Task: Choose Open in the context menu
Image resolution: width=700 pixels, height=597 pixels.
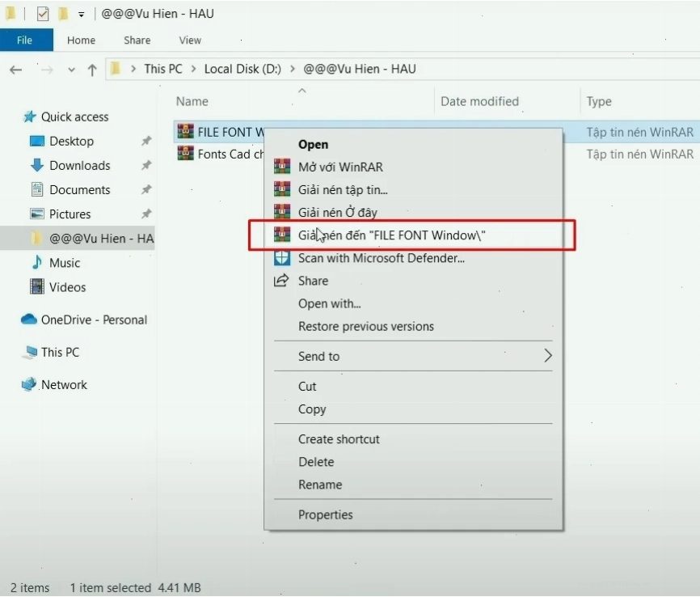Action: click(313, 144)
